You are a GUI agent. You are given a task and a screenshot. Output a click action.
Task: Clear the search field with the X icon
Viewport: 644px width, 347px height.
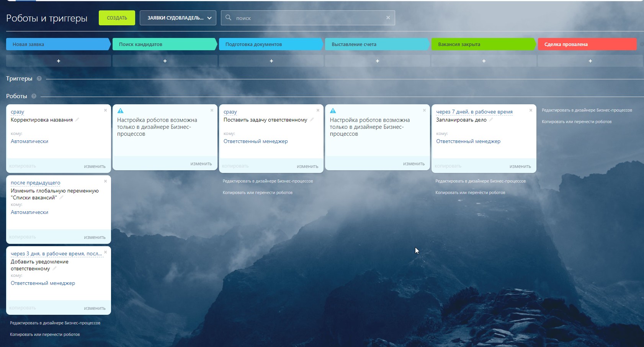(x=388, y=18)
